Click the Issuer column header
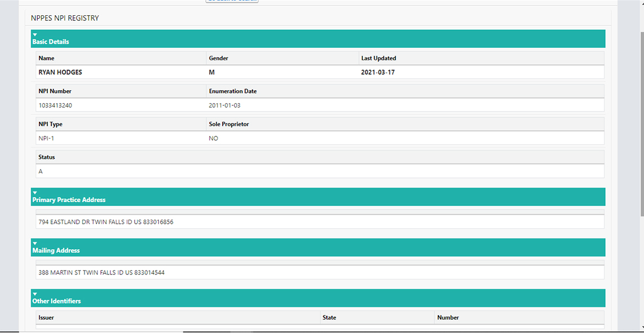Screen dimensions: 644x333 pyautogui.click(x=46, y=318)
